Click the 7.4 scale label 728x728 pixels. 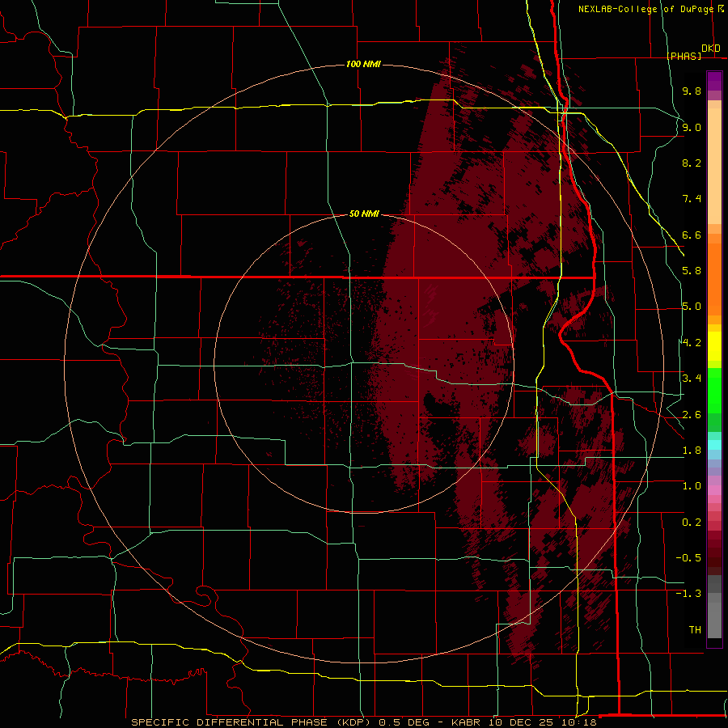692,199
